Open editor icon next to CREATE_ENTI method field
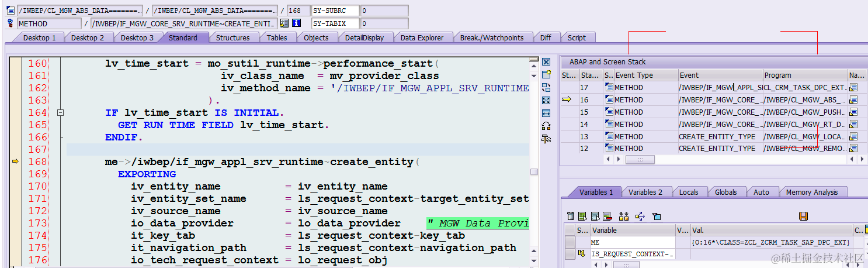The width and height of the screenshot is (868, 268). [284, 23]
